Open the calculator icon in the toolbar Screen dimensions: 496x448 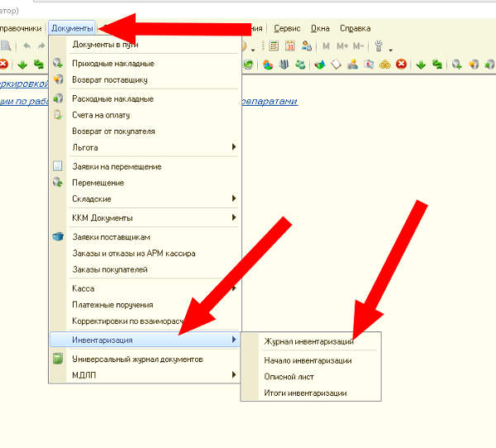click(275, 46)
